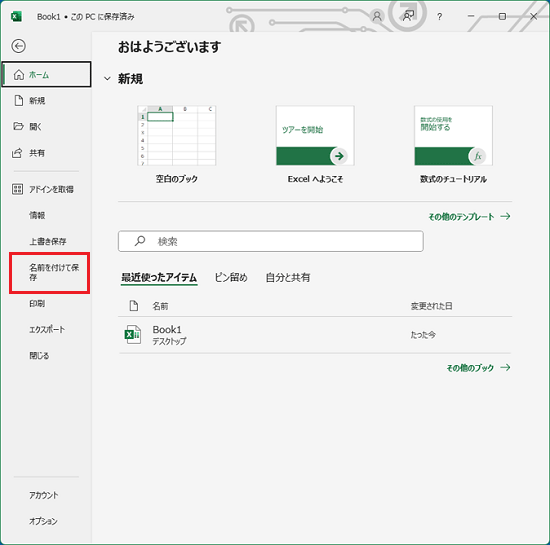
Task: Click the folder icon beside 開く
Action: [18, 126]
